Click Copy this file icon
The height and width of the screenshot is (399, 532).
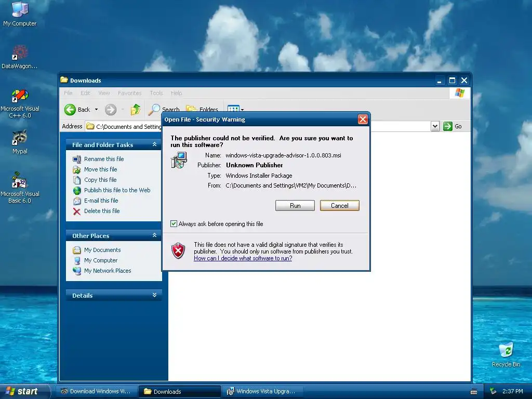point(77,180)
